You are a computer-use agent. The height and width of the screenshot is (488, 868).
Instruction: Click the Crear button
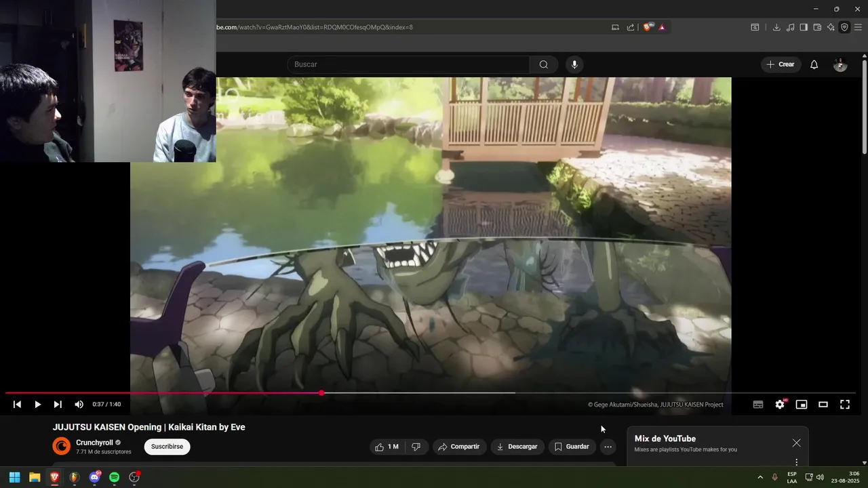[x=781, y=64]
